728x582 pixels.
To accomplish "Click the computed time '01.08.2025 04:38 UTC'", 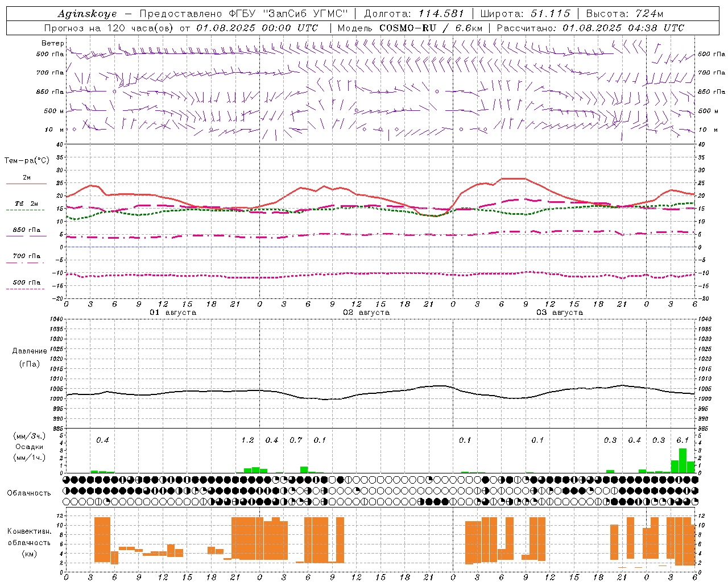I will click(x=623, y=28).
